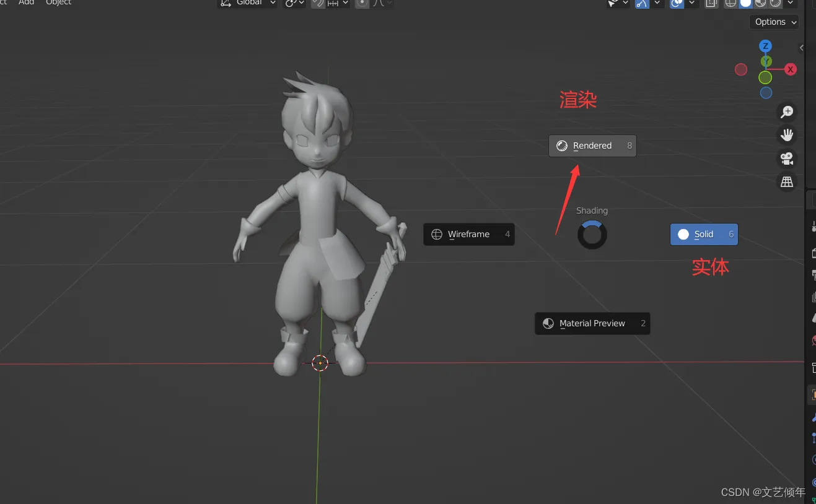Open the Add menu
816x504 pixels.
(26, 2)
